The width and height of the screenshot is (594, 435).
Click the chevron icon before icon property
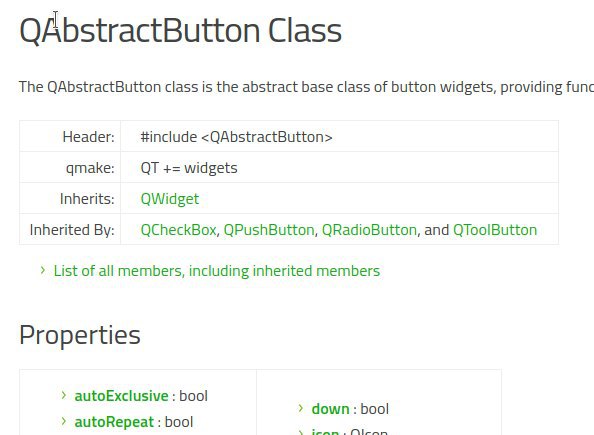[x=301, y=432]
